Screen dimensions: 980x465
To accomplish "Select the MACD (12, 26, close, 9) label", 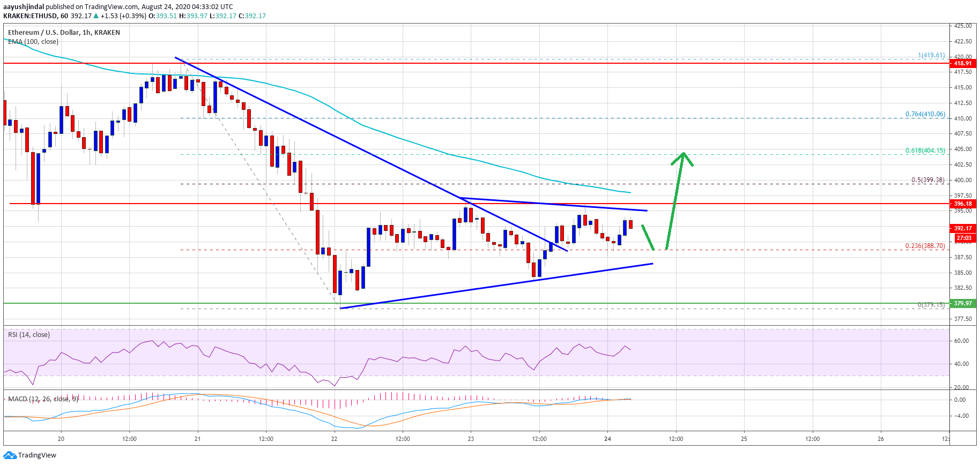I will click(x=43, y=399).
